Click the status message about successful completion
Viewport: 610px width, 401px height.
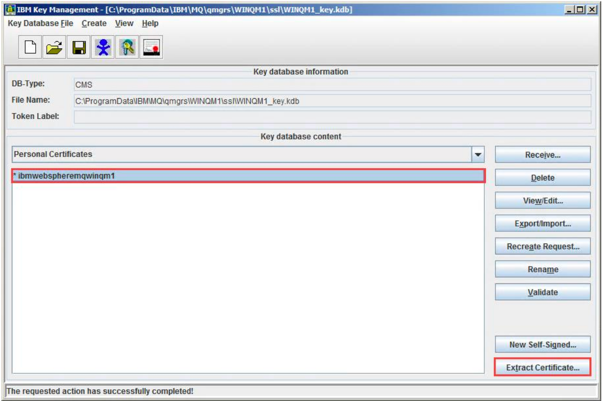(100, 391)
